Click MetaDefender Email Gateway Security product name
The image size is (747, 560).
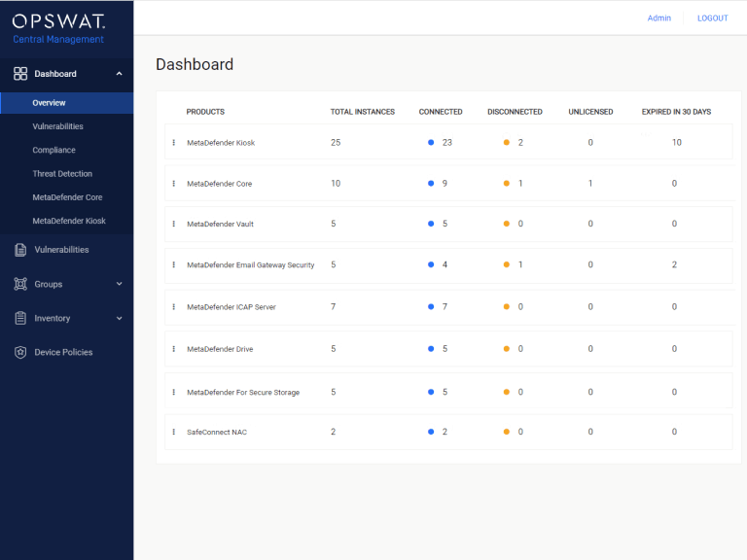coord(251,265)
